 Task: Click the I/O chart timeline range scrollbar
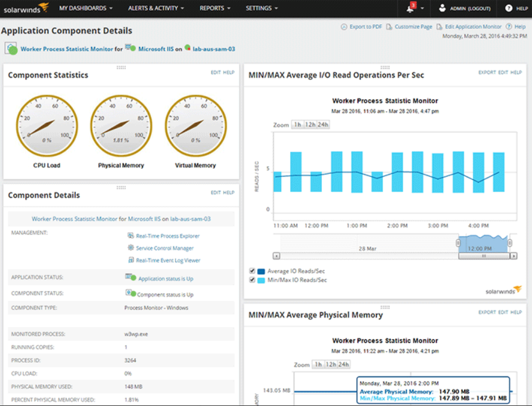pos(483,256)
